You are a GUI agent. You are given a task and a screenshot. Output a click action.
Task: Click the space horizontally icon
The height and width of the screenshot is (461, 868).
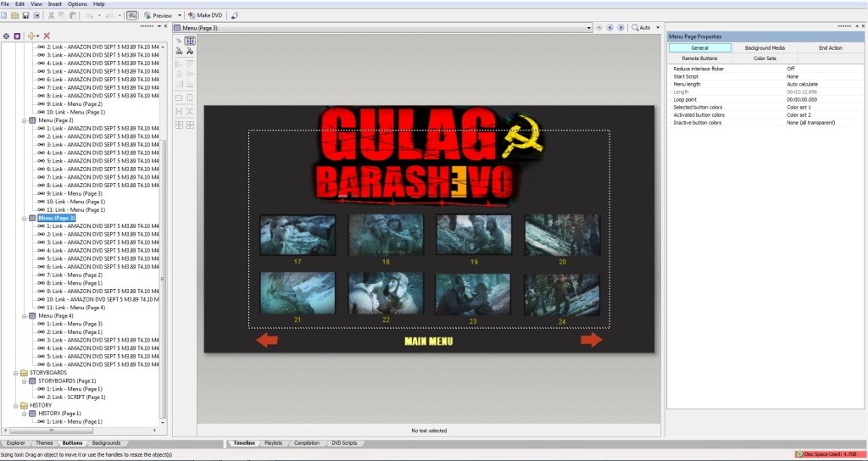pos(179,111)
